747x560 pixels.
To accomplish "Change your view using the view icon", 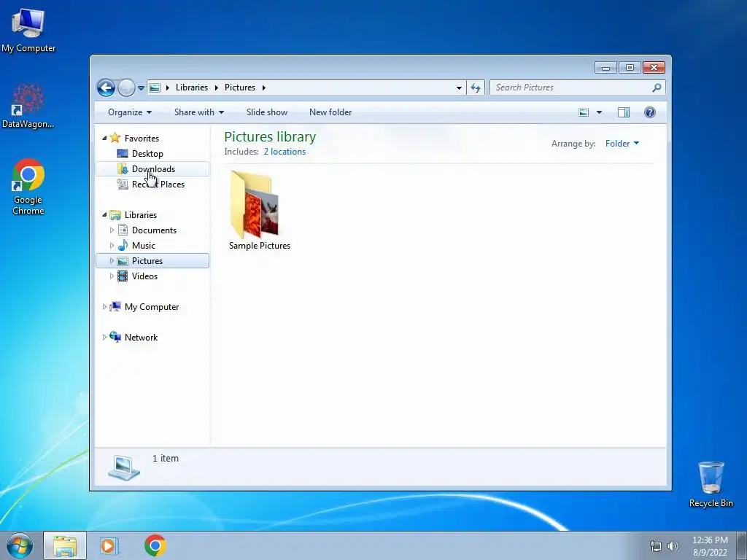I will (584, 112).
